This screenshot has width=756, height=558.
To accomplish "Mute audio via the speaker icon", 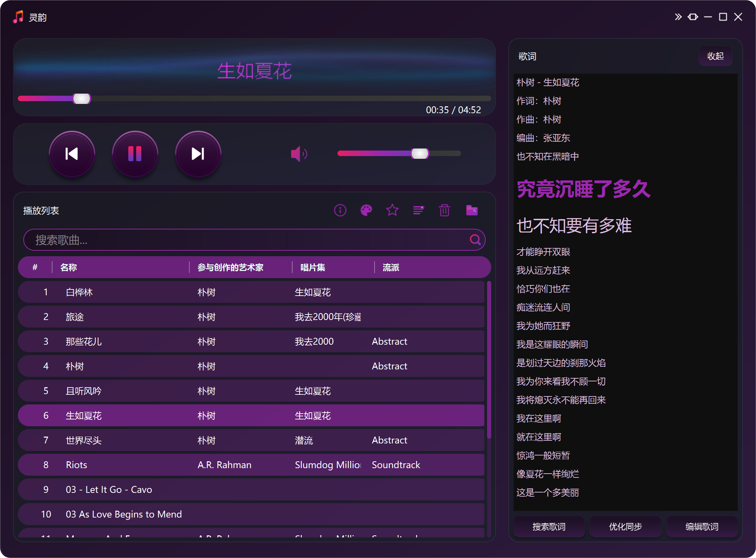I will click(x=298, y=154).
